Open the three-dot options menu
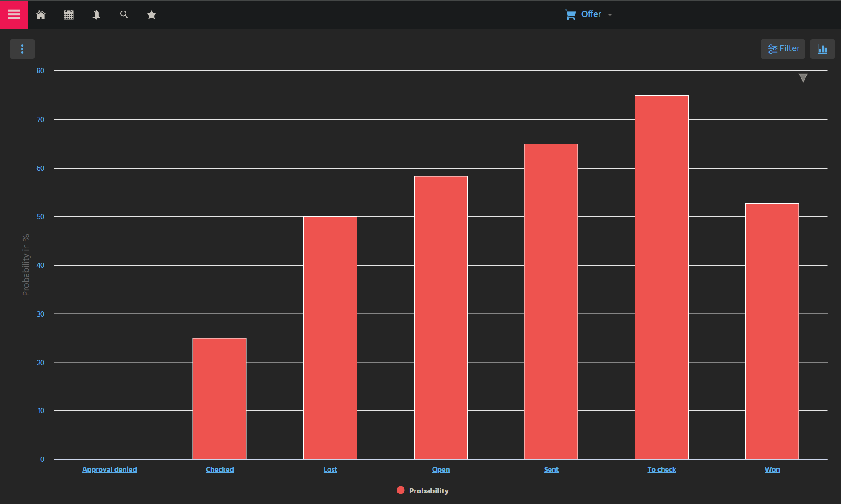Image resolution: width=841 pixels, height=504 pixels. pyautogui.click(x=22, y=49)
